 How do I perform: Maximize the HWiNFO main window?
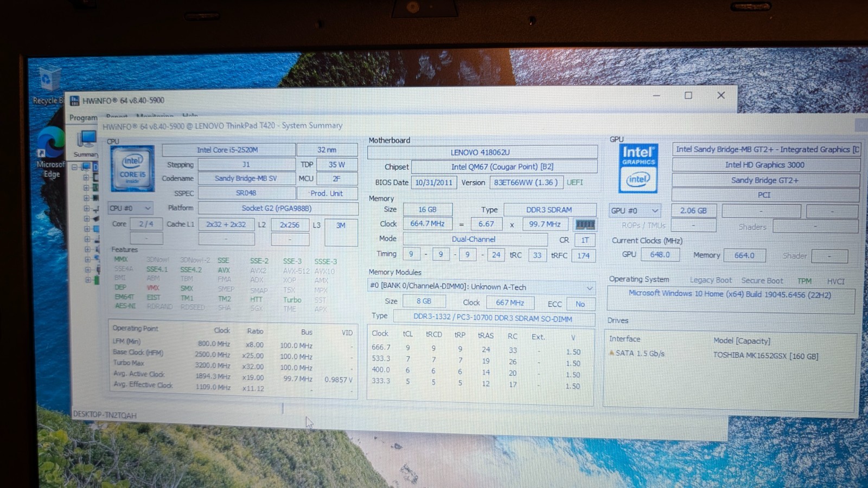[x=688, y=95]
